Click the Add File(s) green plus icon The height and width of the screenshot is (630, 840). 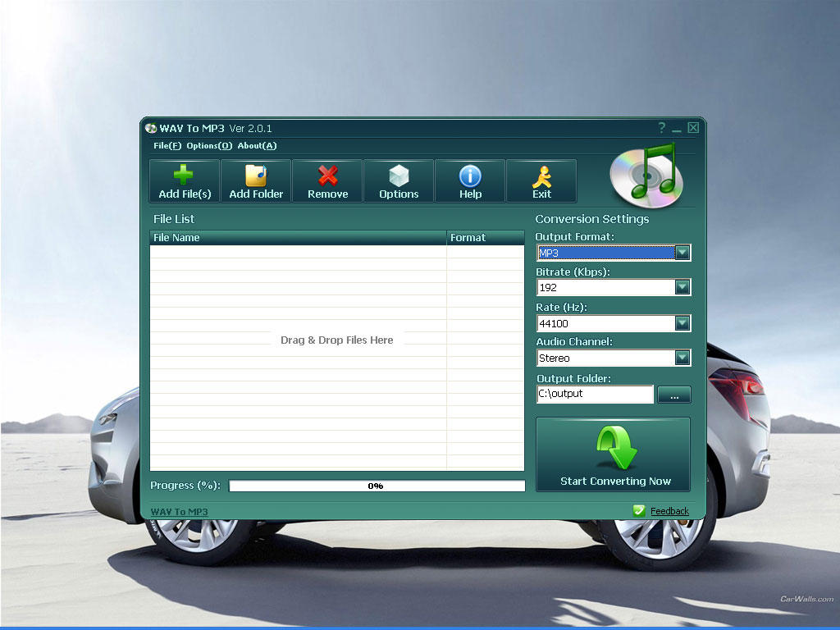pyautogui.click(x=183, y=175)
